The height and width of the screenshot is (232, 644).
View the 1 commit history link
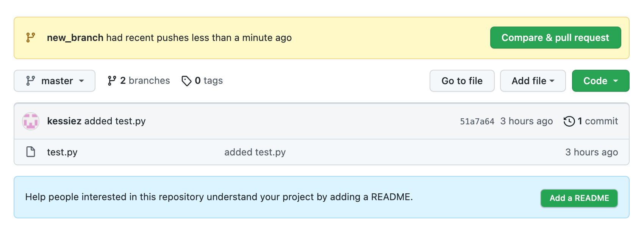pyautogui.click(x=597, y=121)
